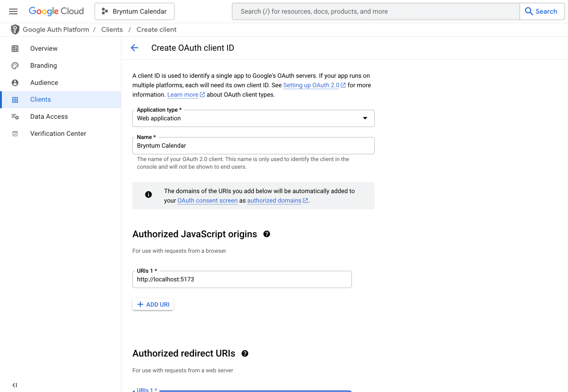This screenshot has width=568, height=392.
Task: Open the Application type dropdown
Action: tap(253, 118)
